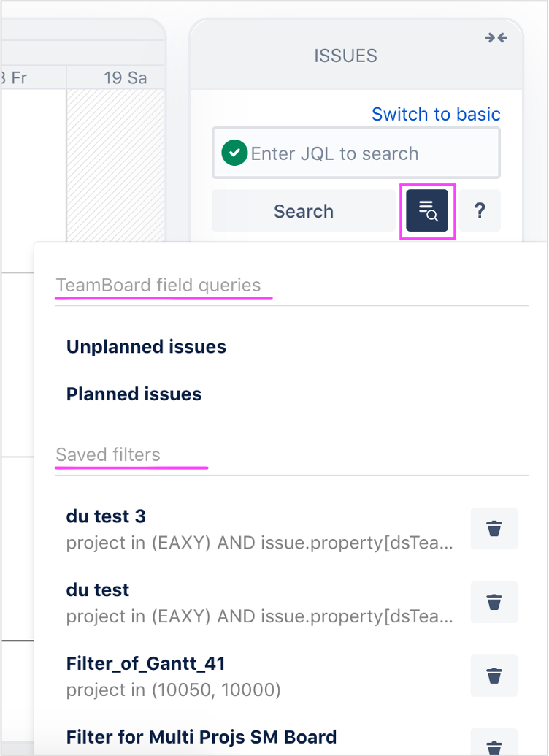Select the 'Unplanned issues' query
The image size is (549, 756).
[146, 347]
